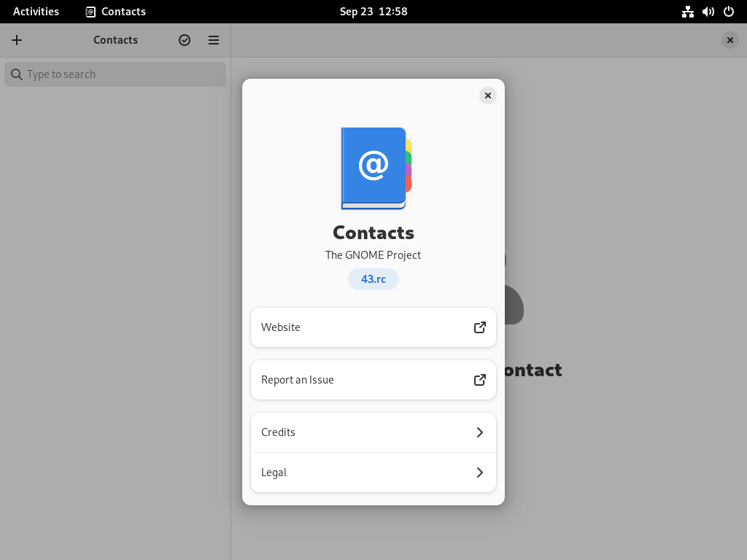This screenshot has height=560, width=747.
Task: Expand the Credits section
Action: (x=373, y=432)
